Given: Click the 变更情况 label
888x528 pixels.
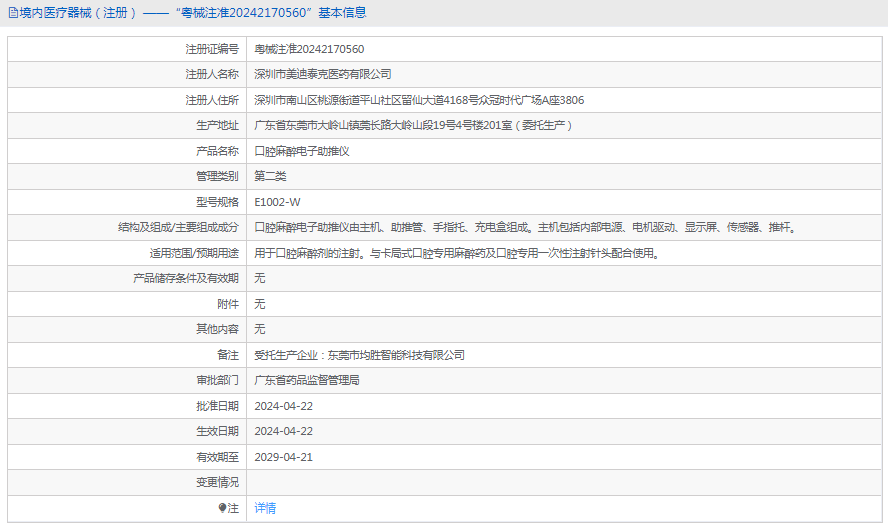Looking at the screenshot, I should pyautogui.click(x=217, y=482).
